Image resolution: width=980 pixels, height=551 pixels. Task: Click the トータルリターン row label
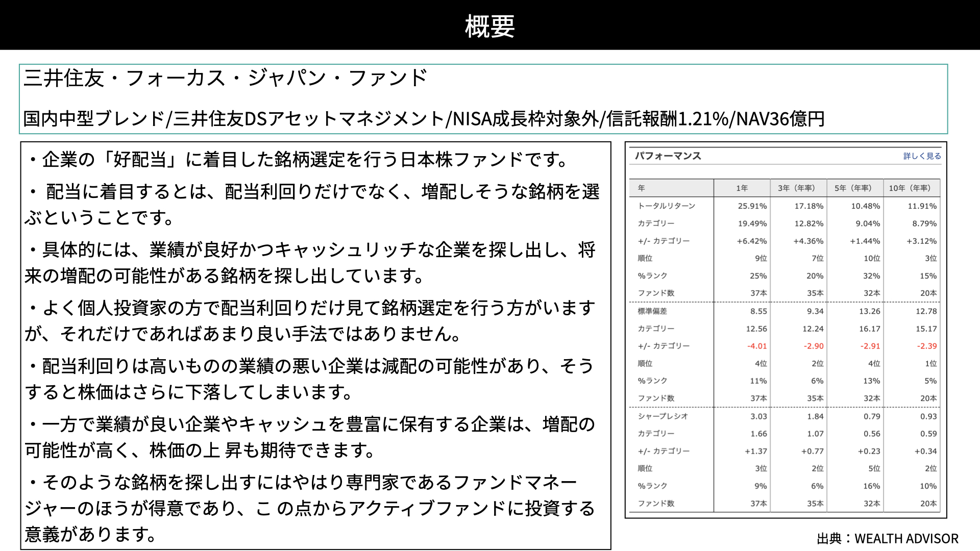click(667, 206)
